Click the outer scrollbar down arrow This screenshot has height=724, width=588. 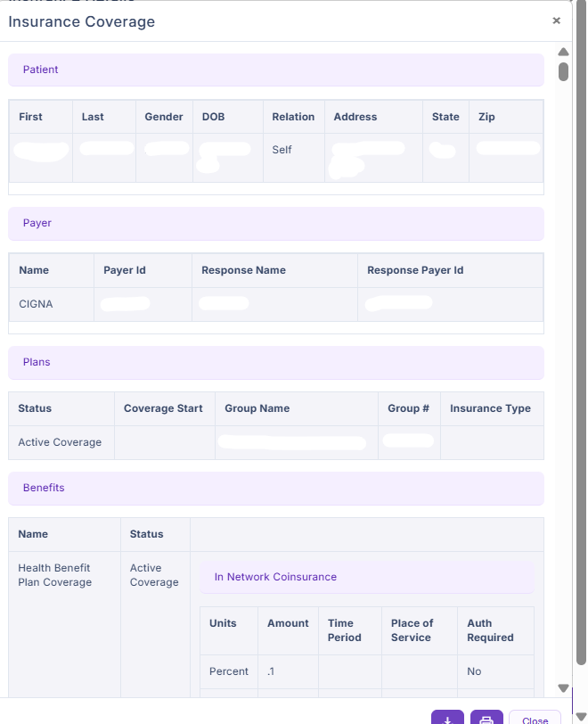581,717
